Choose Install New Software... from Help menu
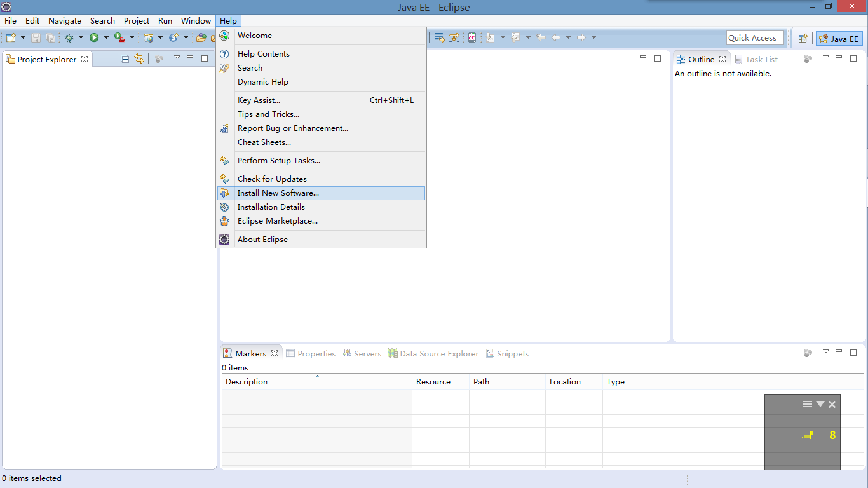The image size is (868, 488). [x=322, y=193]
